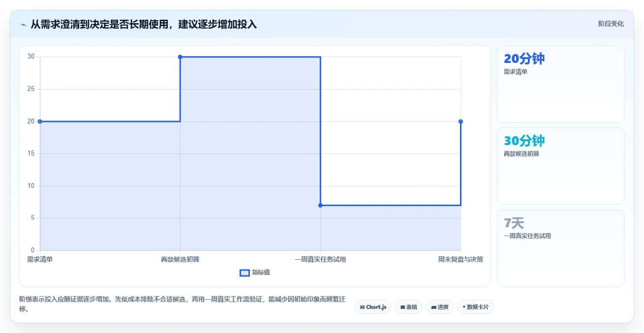Viewport: 644px width, 333px height.
Task: Click the data point at 两款候选初筛 (30)
Action: click(180, 57)
